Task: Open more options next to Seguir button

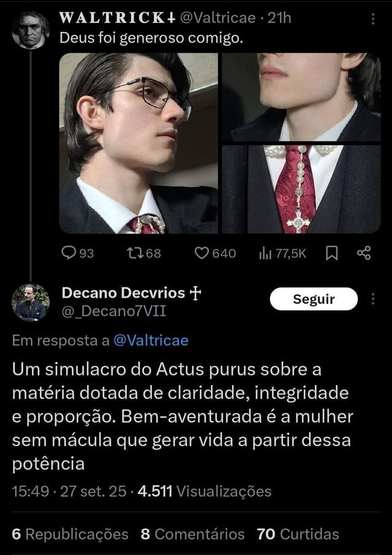Action: 372,299
